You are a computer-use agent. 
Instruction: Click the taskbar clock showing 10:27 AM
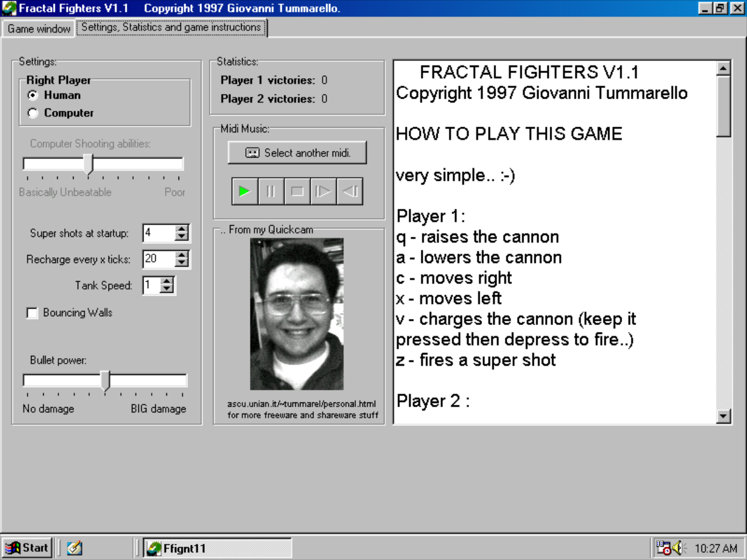point(716,548)
